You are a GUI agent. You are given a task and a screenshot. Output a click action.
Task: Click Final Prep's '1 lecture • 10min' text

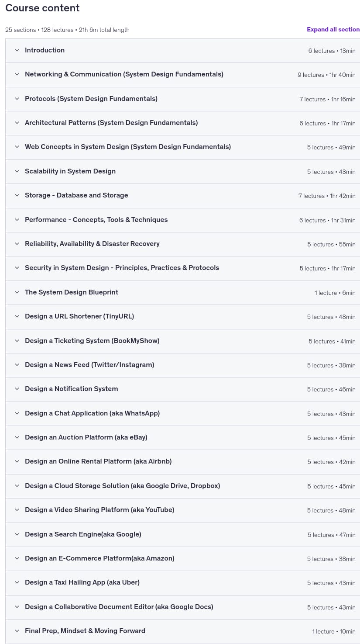tap(334, 632)
